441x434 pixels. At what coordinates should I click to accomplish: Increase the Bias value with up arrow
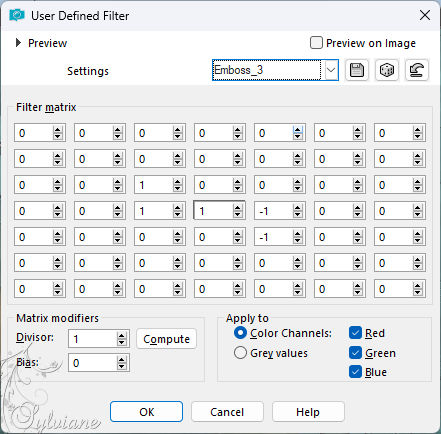pos(122,359)
